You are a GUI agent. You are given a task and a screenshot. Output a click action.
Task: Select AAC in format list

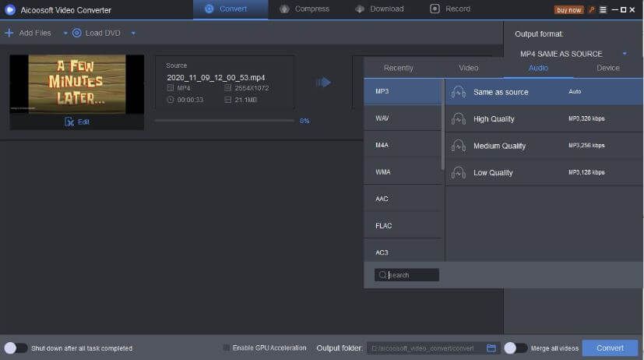click(x=403, y=199)
